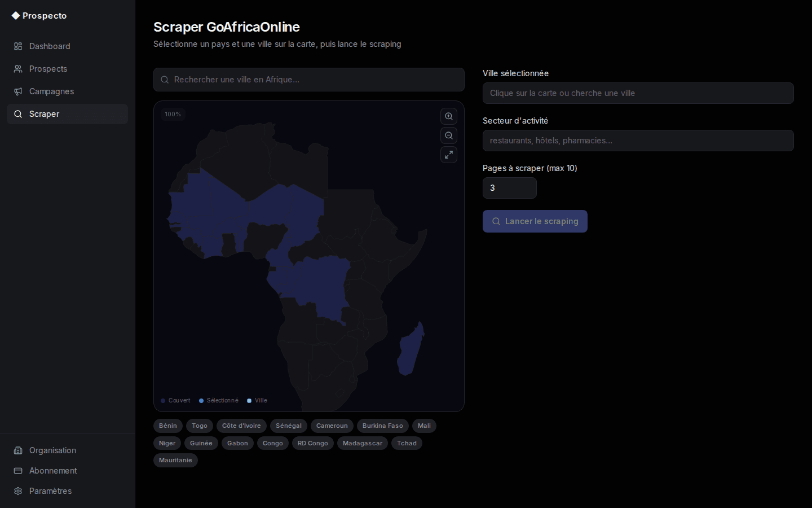Zoom out on the Africa map
The height and width of the screenshot is (508, 812).
[449, 135]
